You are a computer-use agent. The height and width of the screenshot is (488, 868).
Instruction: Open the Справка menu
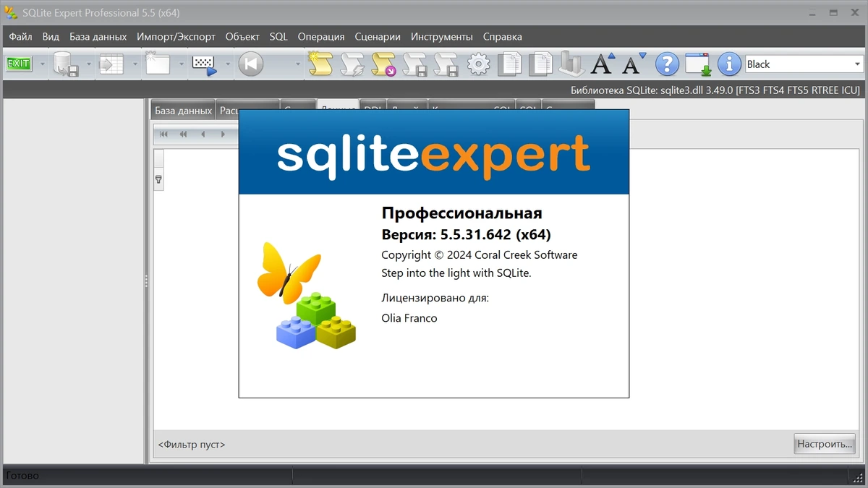coord(502,37)
